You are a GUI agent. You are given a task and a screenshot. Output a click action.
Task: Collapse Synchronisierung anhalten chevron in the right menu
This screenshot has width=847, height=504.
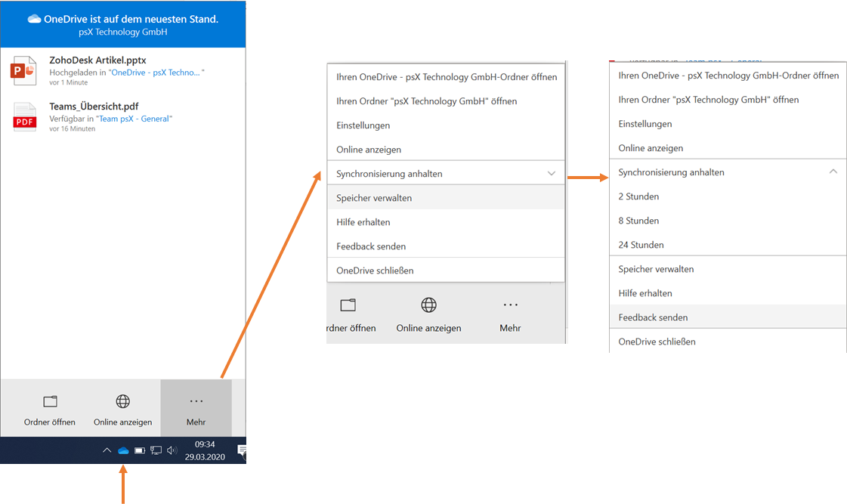click(x=833, y=172)
